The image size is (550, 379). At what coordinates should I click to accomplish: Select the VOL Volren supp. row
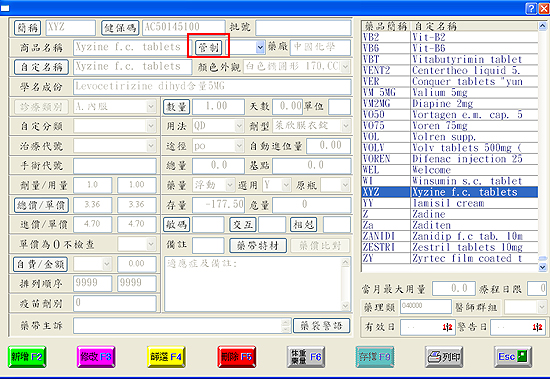450,137
